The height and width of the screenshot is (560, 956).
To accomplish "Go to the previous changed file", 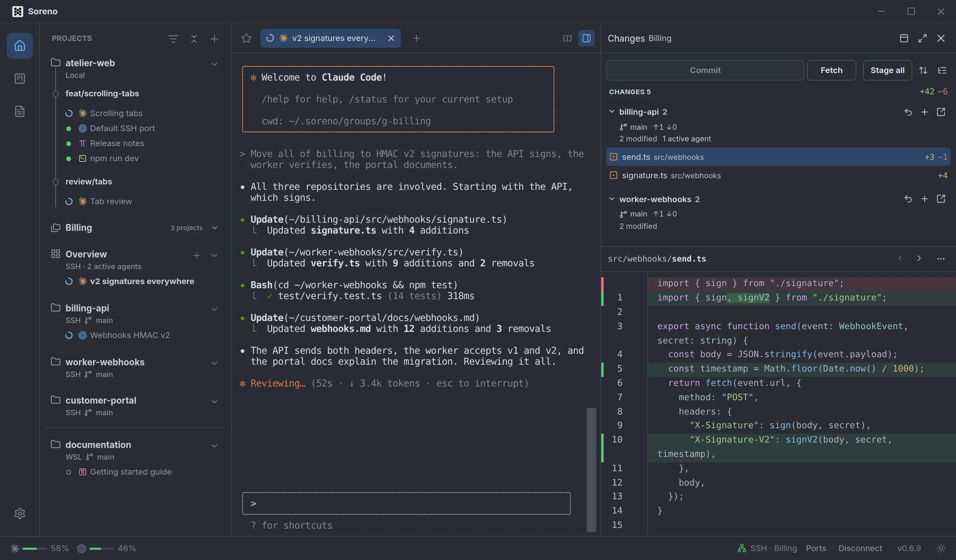I will (900, 258).
